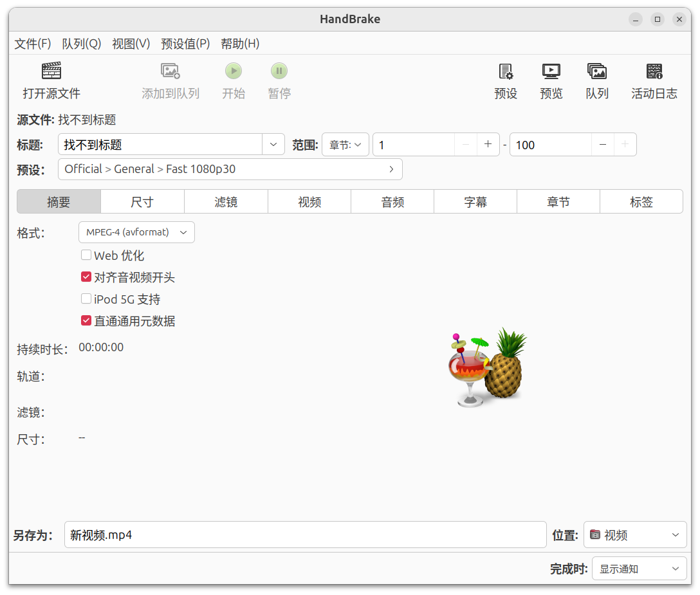
Task: Increase end chapter 100 with plus button
Action: [x=625, y=144]
